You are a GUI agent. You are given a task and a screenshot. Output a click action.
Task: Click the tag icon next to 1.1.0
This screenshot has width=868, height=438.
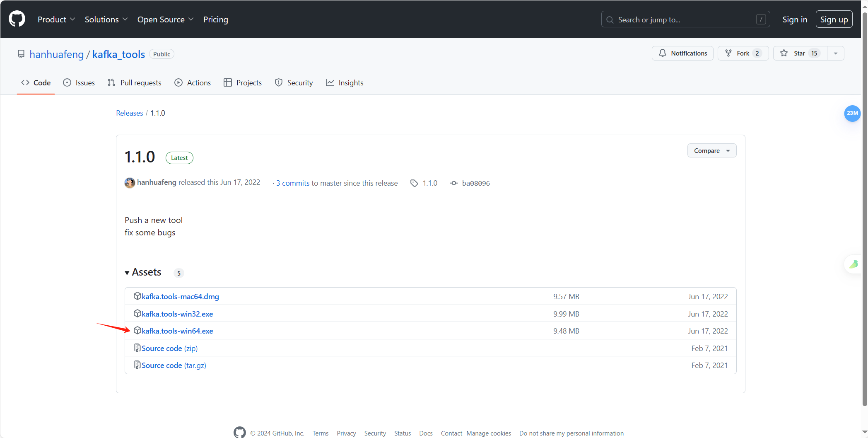414,183
